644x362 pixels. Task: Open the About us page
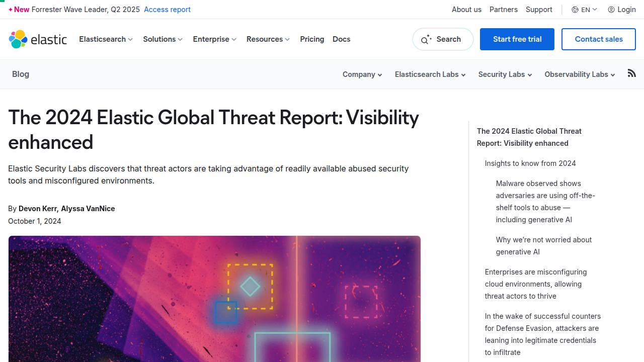pyautogui.click(x=466, y=10)
